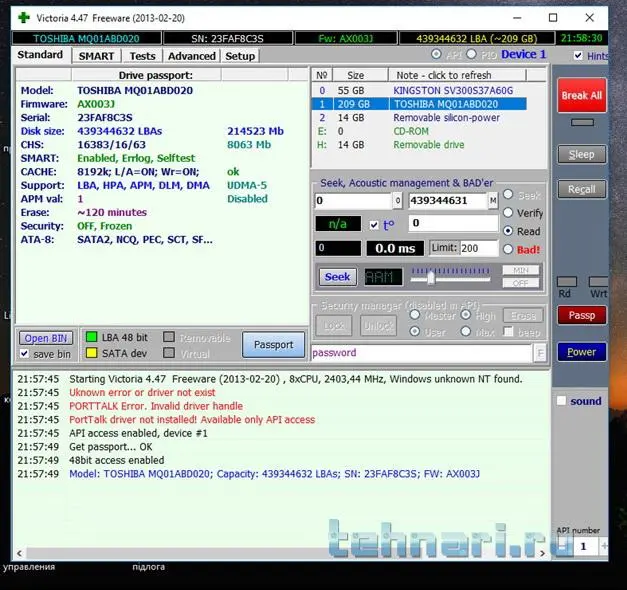Click the password input field
The image size is (627, 590).
point(420,353)
